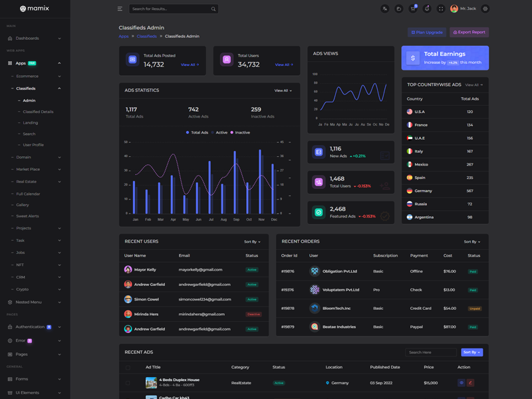Open the Sort By dropdown in Recent Orders
The width and height of the screenshot is (532, 399).
tap(471, 242)
